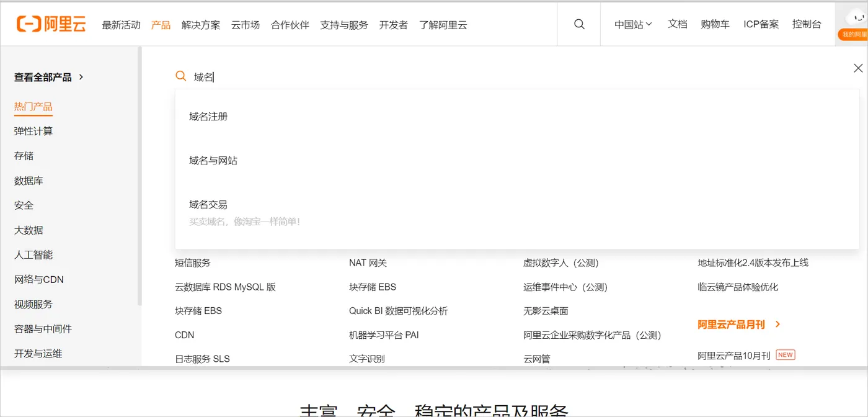
Task: Open 无影云桌面
Action: [x=546, y=311]
